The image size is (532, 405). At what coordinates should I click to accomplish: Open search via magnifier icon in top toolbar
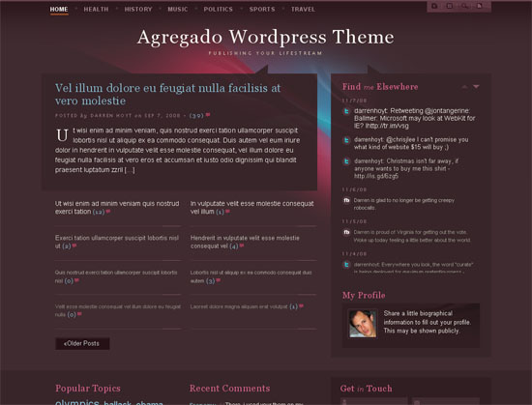[x=464, y=6]
